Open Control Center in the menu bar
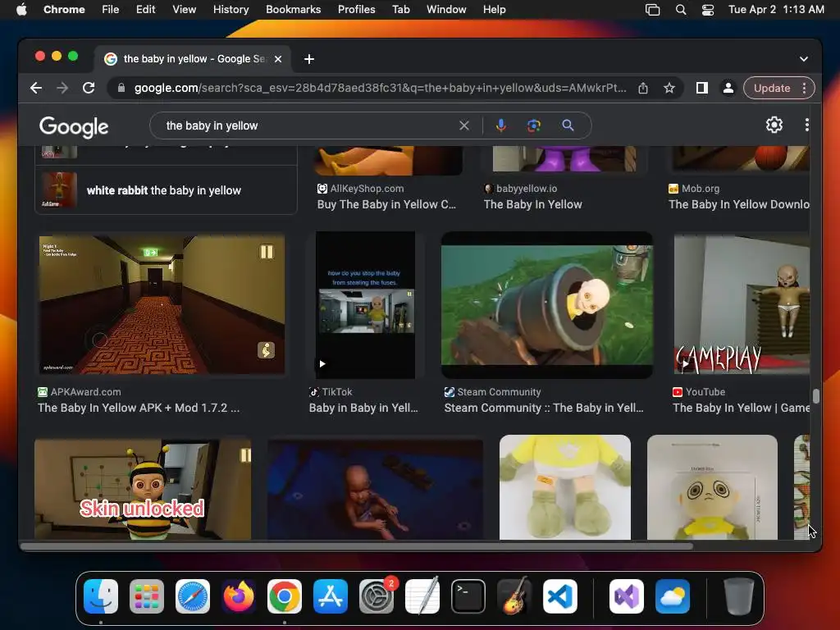 pyautogui.click(x=708, y=9)
